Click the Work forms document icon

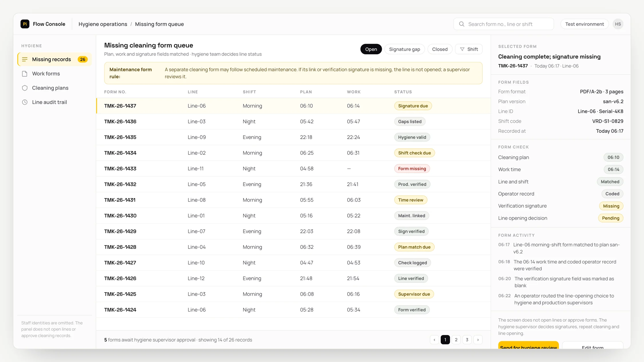(25, 74)
